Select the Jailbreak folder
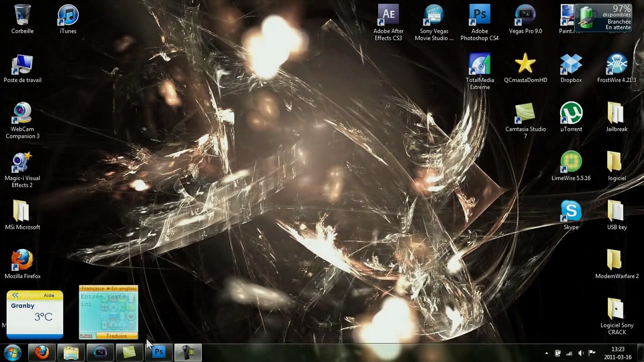 pyautogui.click(x=617, y=117)
